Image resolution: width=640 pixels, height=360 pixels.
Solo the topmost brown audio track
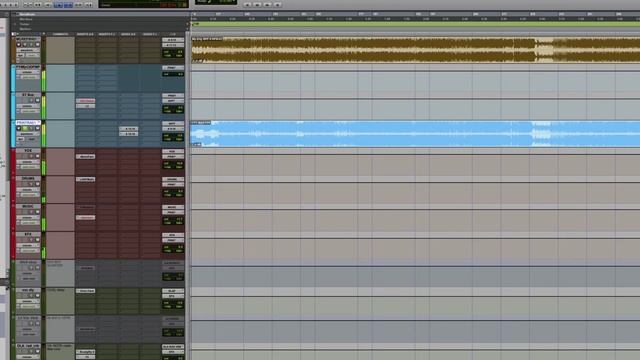[31, 44]
